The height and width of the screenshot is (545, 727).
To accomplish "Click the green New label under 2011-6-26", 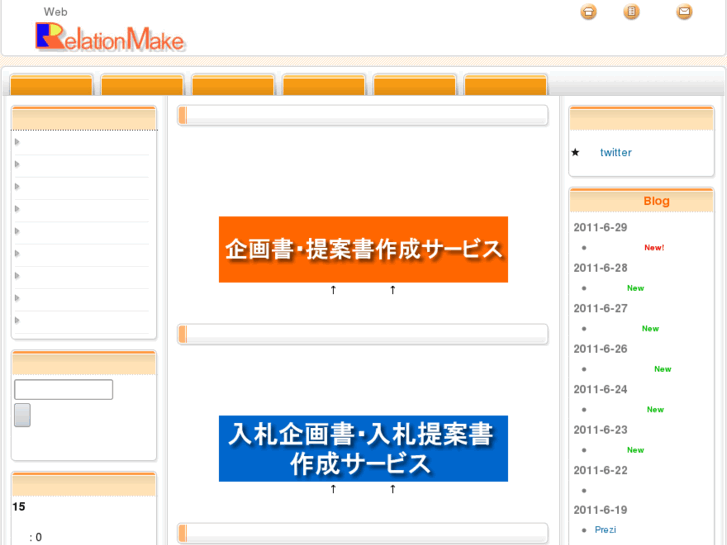I will click(663, 369).
